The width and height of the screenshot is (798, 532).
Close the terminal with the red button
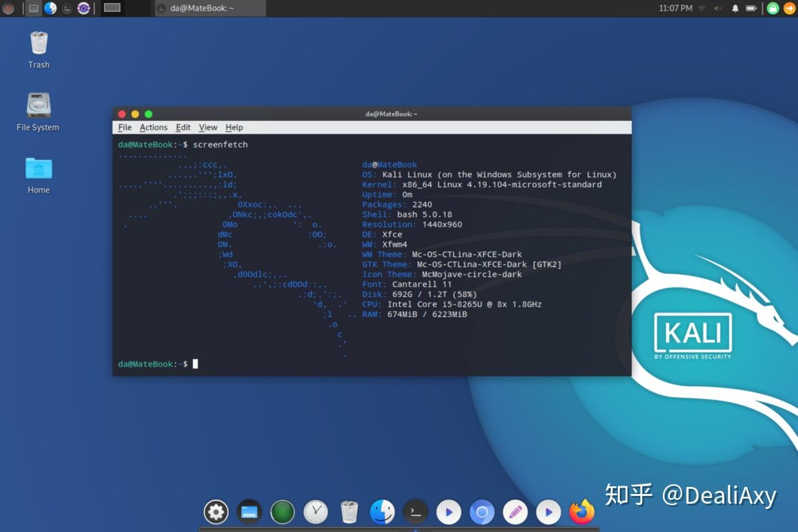click(x=122, y=114)
